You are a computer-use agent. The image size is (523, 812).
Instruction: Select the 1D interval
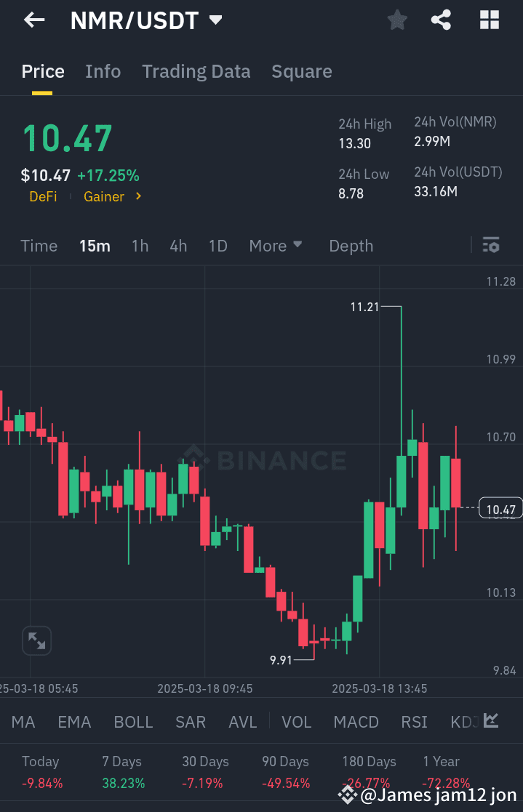click(218, 246)
